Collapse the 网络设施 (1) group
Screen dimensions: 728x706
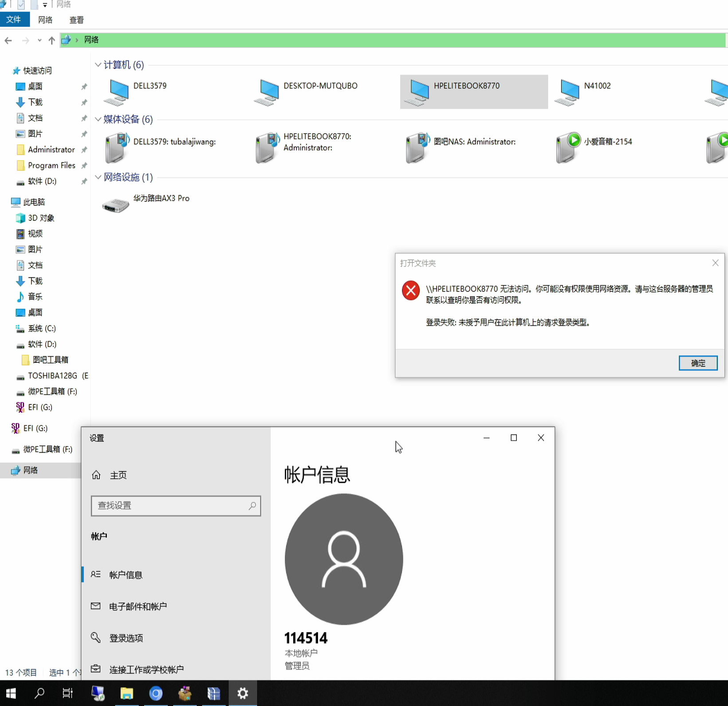98,177
